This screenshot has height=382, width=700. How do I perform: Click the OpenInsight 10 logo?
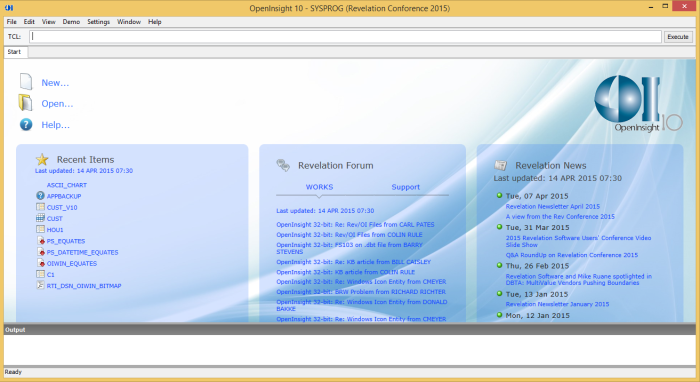638,104
